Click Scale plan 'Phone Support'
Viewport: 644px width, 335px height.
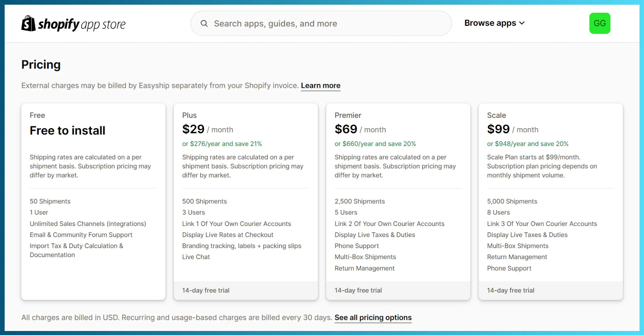tap(509, 268)
